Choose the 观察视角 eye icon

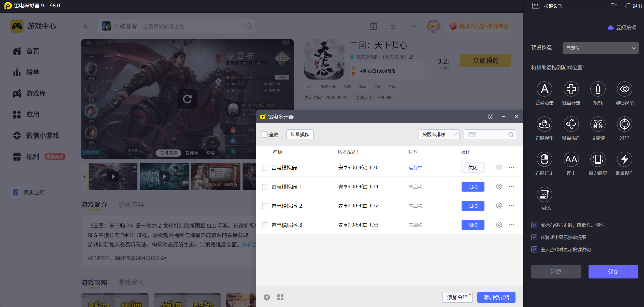(x=624, y=89)
